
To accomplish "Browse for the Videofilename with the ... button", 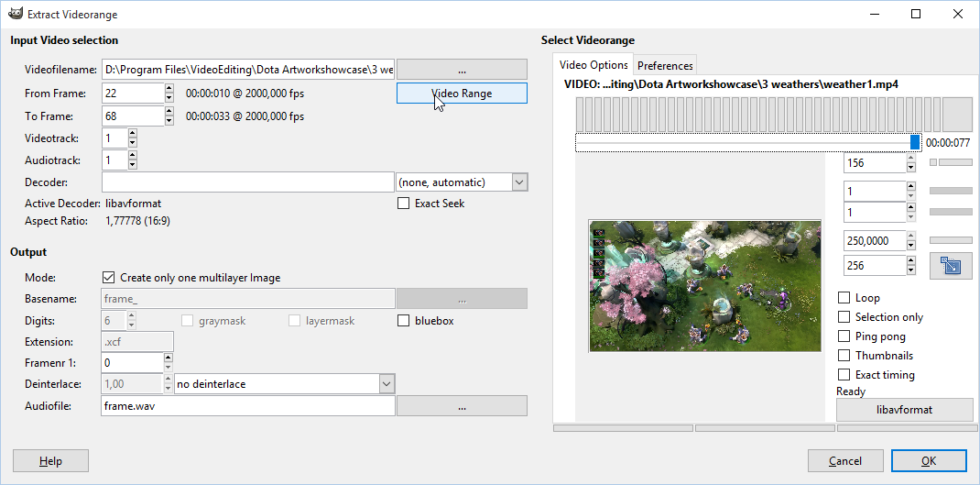I will click(x=462, y=70).
